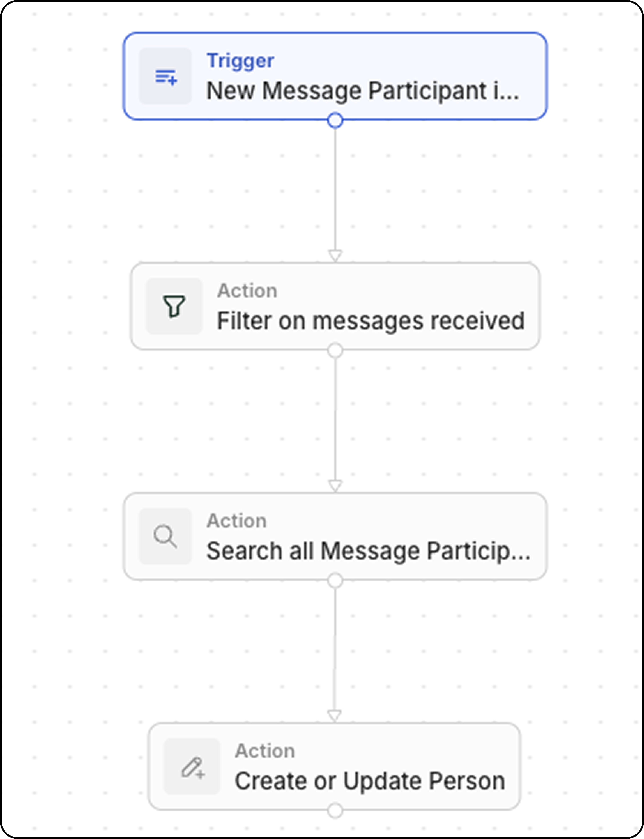
Task: Click the blue connector handle under Trigger
Action: (x=335, y=120)
